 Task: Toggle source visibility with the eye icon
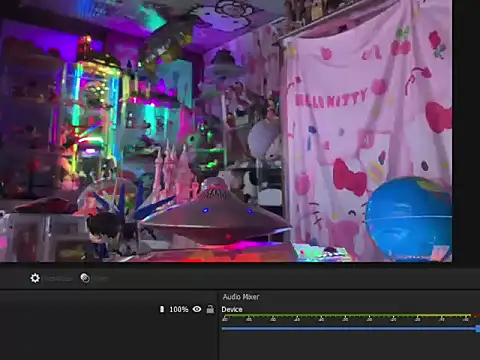coord(197,309)
